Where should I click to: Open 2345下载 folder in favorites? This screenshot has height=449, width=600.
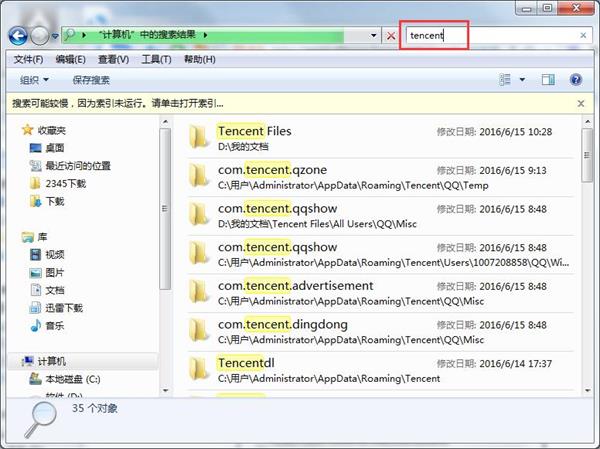click(66, 183)
